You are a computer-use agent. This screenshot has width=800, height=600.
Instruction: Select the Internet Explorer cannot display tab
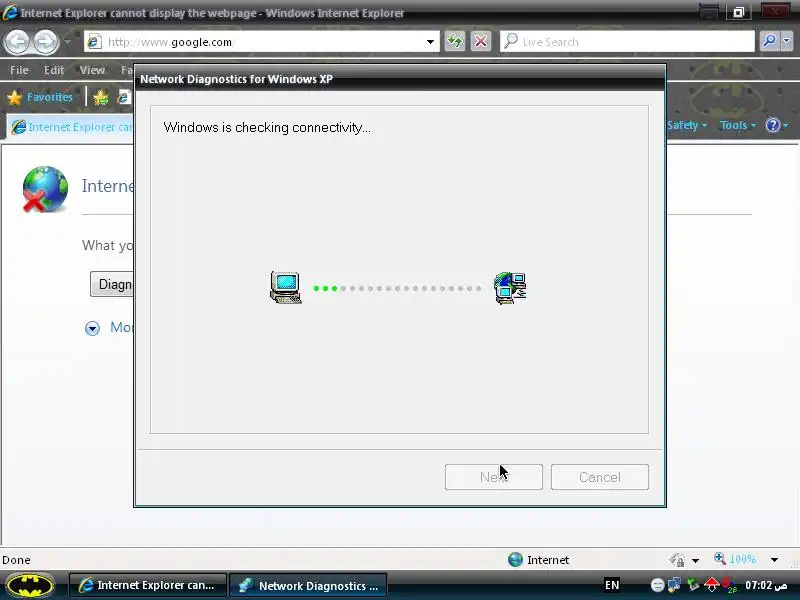tap(70, 127)
